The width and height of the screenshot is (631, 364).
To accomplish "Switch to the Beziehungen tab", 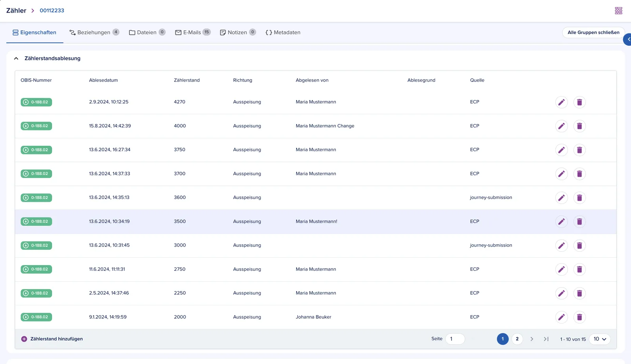I will pos(94,32).
